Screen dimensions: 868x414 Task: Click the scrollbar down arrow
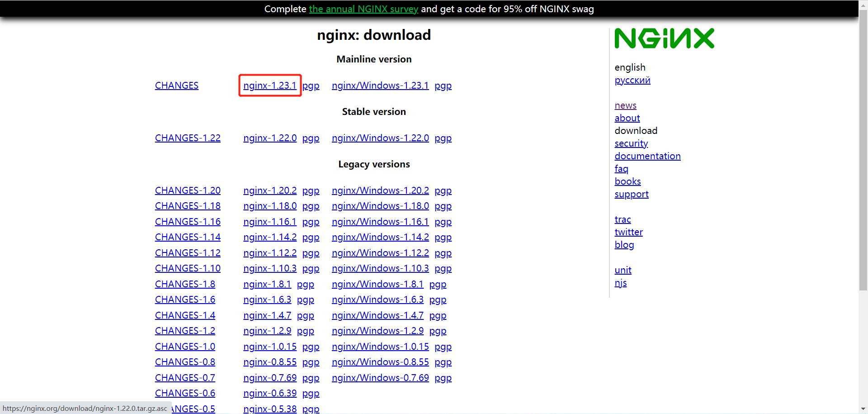point(863,410)
